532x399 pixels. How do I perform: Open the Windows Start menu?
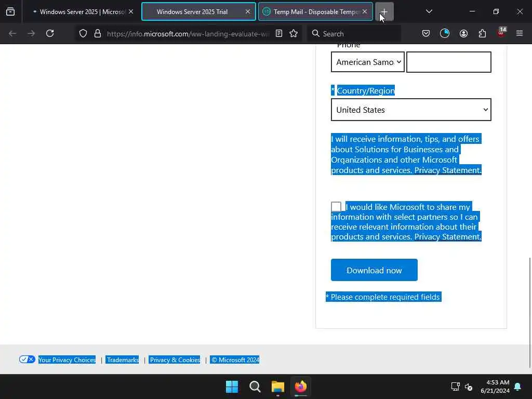[x=232, y=387]
